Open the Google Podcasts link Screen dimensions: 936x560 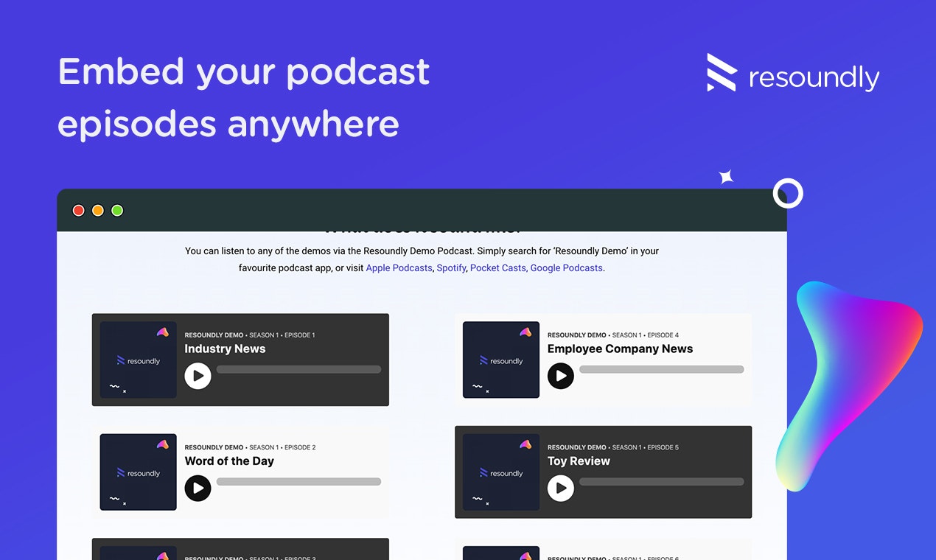567,268
